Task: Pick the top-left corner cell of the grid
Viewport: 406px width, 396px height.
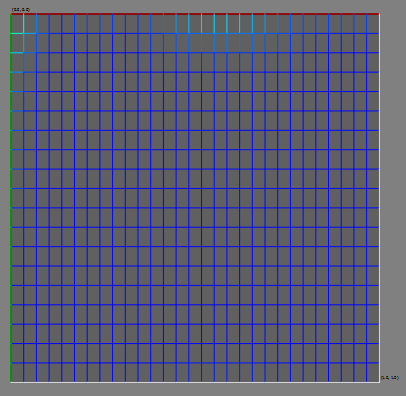Action: (x=18, y=24)
